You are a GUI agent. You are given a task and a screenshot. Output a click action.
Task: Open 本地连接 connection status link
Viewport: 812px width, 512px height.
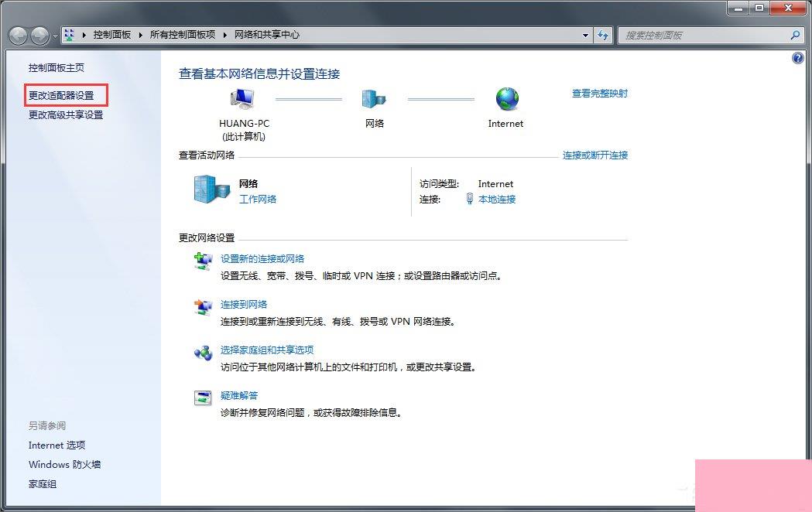497,199
